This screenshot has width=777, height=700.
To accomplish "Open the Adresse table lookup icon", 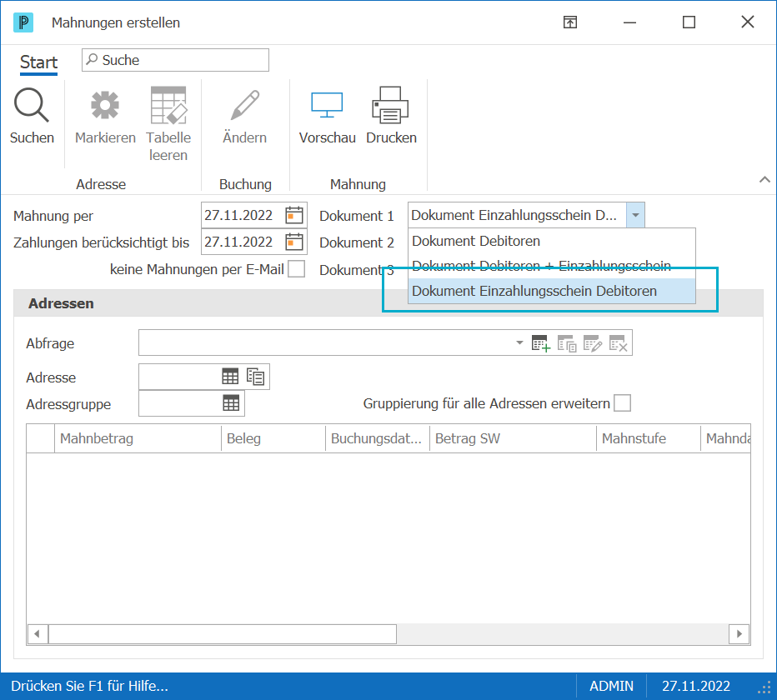I will pos(230,377).
